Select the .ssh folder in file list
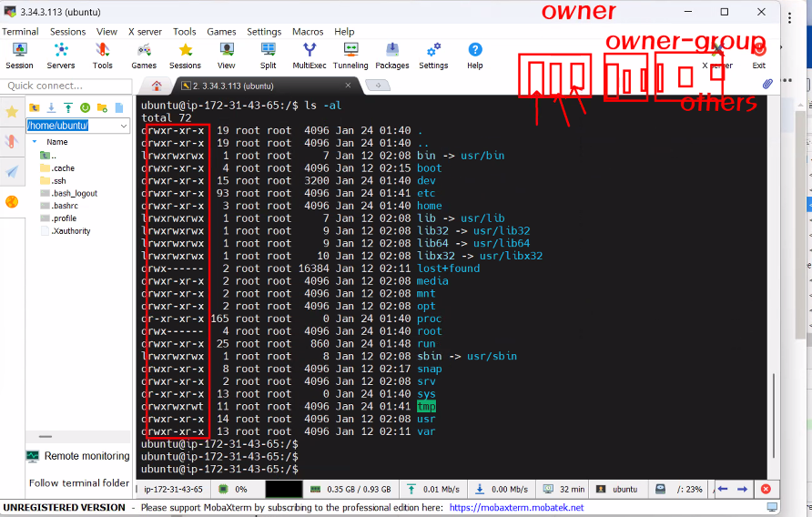 point(59,181)
